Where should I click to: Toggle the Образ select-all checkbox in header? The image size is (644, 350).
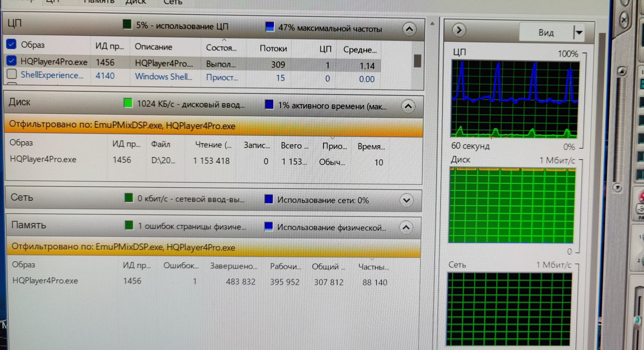tap(11, 44)
